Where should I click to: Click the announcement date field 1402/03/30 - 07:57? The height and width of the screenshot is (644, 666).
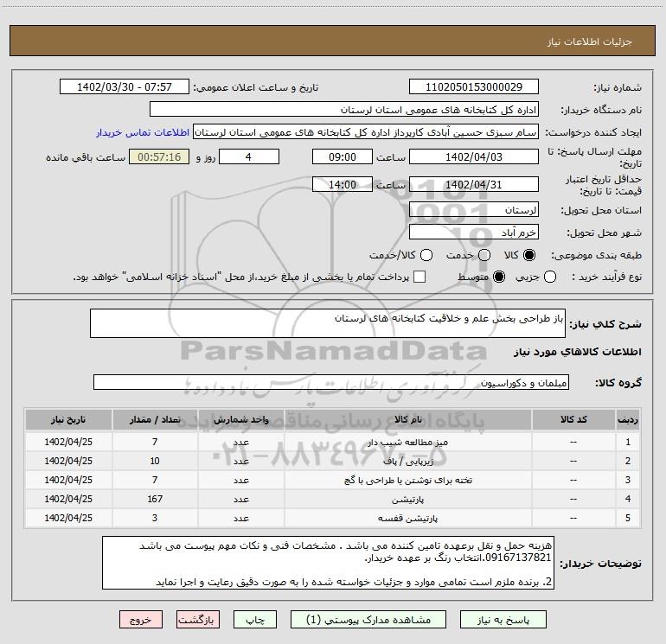coord(125,87)
